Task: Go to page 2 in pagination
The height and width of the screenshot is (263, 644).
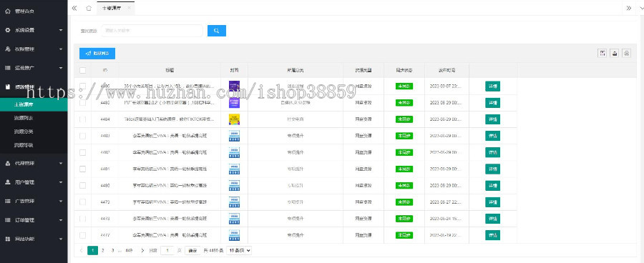Action: (x=102, y=250)
